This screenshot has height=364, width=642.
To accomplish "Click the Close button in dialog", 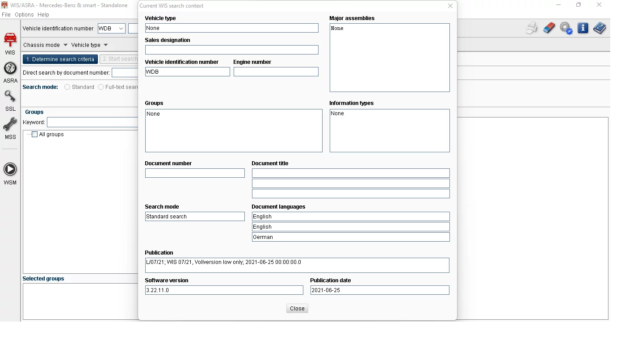I will [x=297, y=309].
